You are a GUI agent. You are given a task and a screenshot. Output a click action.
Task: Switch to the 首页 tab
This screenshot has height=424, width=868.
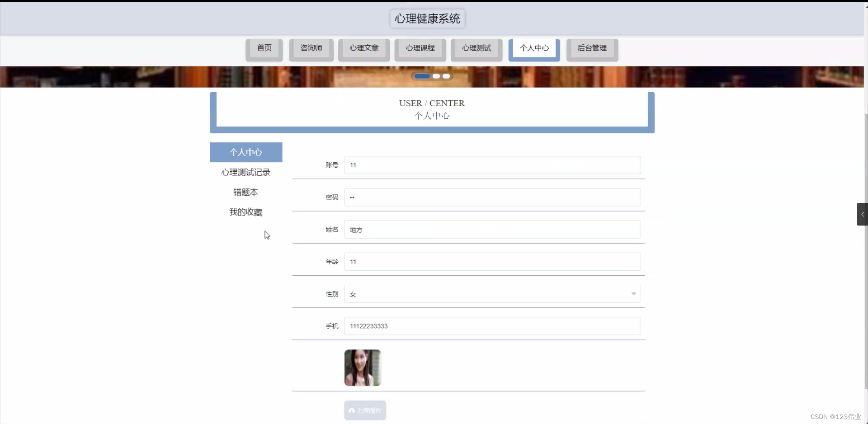[x=264, y=47]
